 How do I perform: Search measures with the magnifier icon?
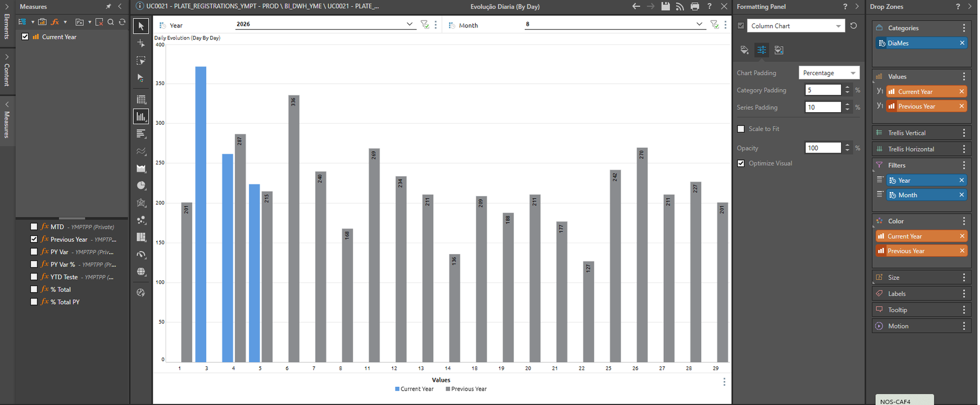(x=111, y=22)
